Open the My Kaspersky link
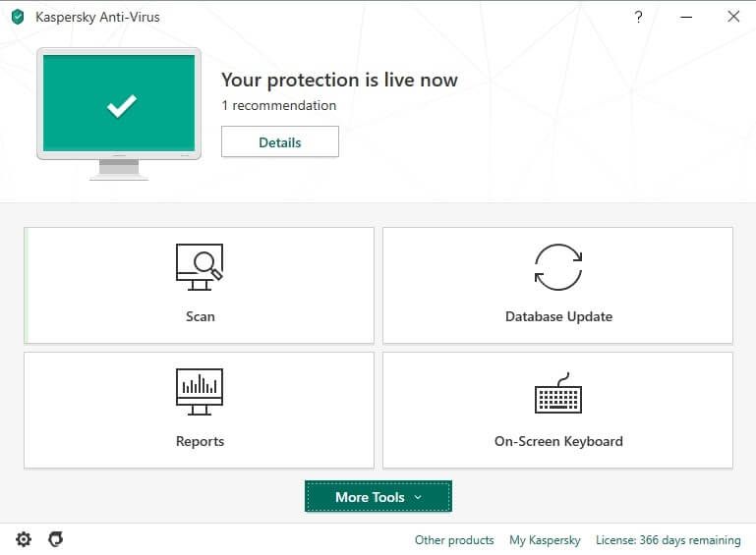The height and width of the screenshot is (555, 756). [545, 540]
